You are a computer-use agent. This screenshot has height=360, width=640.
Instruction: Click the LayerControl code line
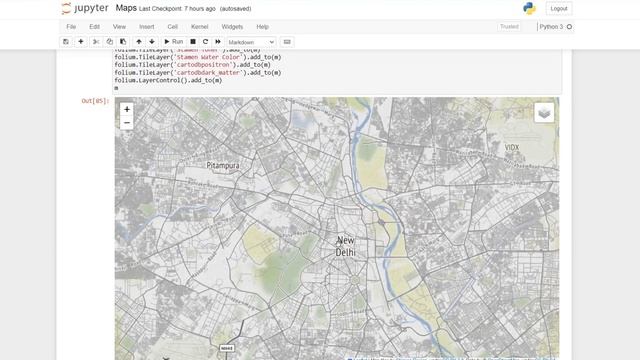[x=168, y=80]
